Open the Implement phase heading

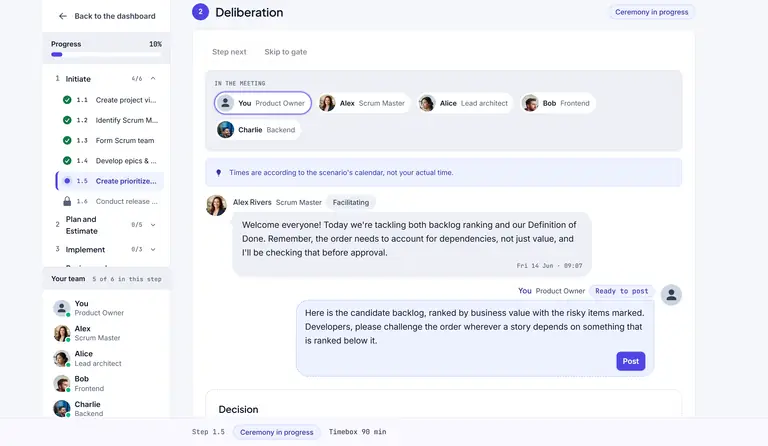click(85, 250)
